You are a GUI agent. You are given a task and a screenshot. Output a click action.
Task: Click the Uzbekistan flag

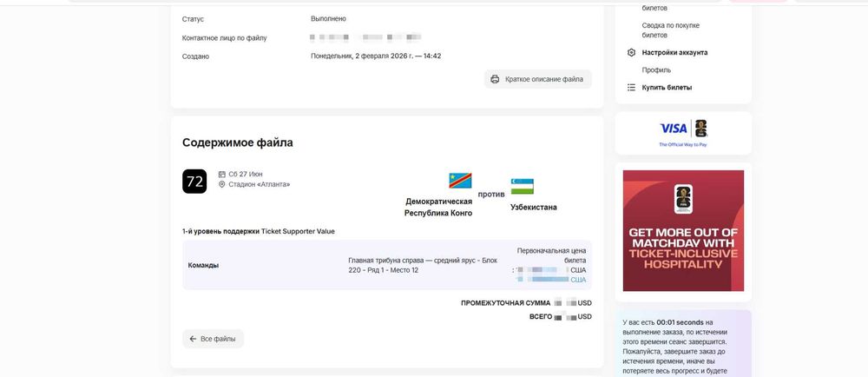(522, 186)
